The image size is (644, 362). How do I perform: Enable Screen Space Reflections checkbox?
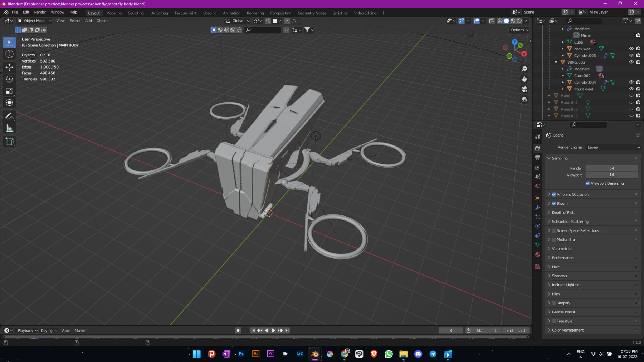(554, 230)
